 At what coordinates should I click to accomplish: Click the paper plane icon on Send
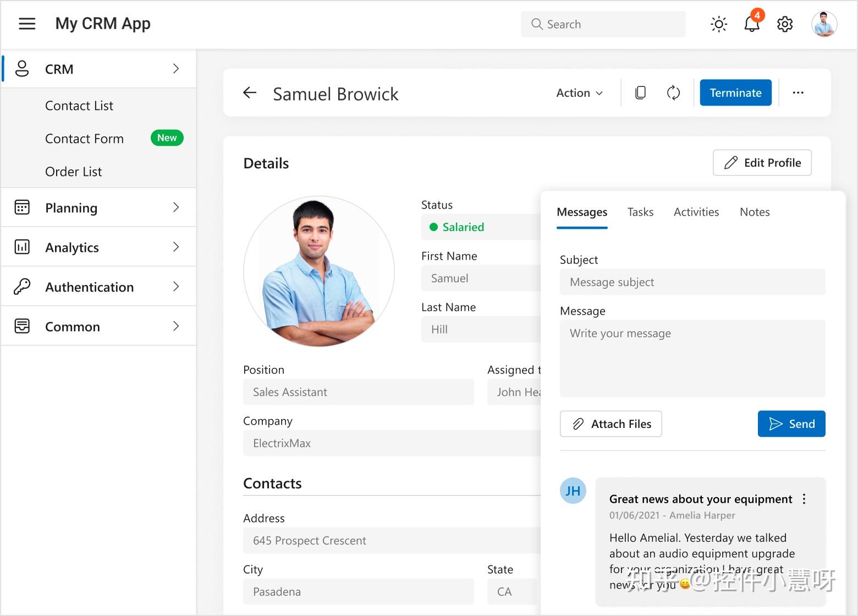(776, 424)
